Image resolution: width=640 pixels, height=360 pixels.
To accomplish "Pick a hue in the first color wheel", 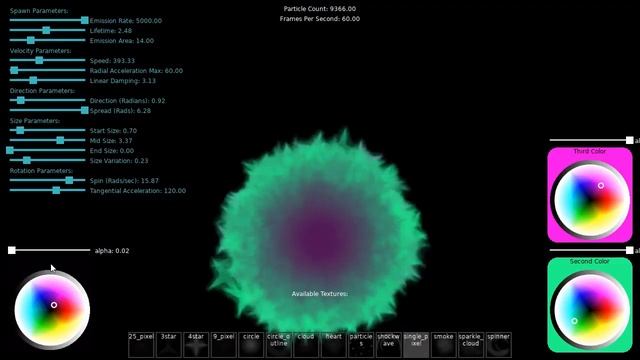I will tap(52, 311).
